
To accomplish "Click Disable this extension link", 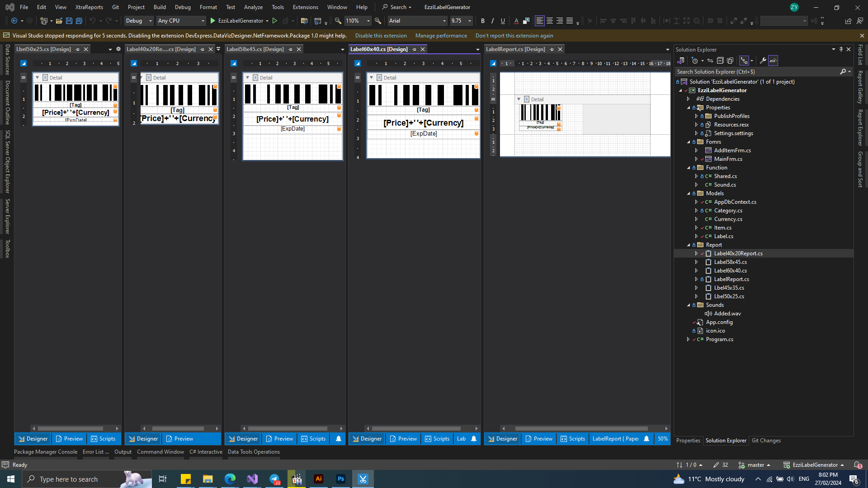I will (381, 36).
